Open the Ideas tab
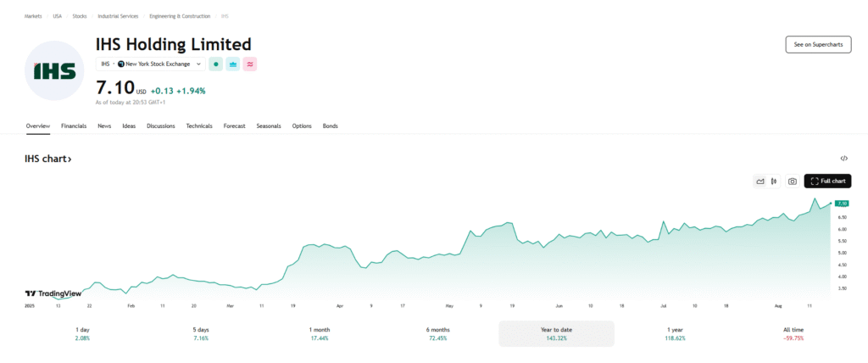868x363 pixels. pyautogui.click(x=129, y=126)
